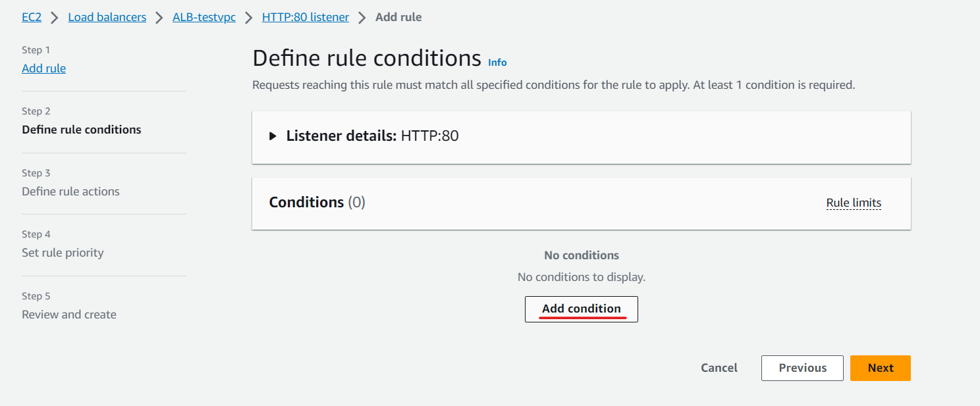The image size is (980, 406).
Task: Open the Info link beside the page title
Action: click(x=497, y=63)
